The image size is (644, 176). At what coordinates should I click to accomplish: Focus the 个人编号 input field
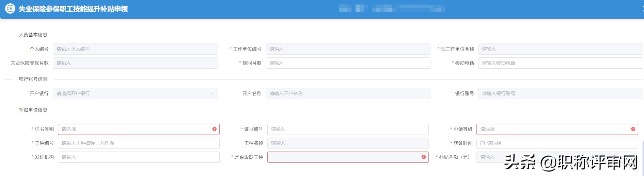[135, 49]
